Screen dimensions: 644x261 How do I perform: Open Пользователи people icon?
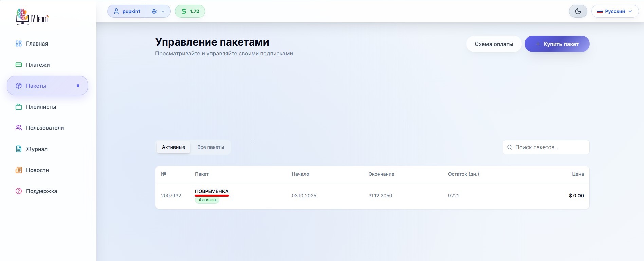pyautogui.click(x=19, y=128)
